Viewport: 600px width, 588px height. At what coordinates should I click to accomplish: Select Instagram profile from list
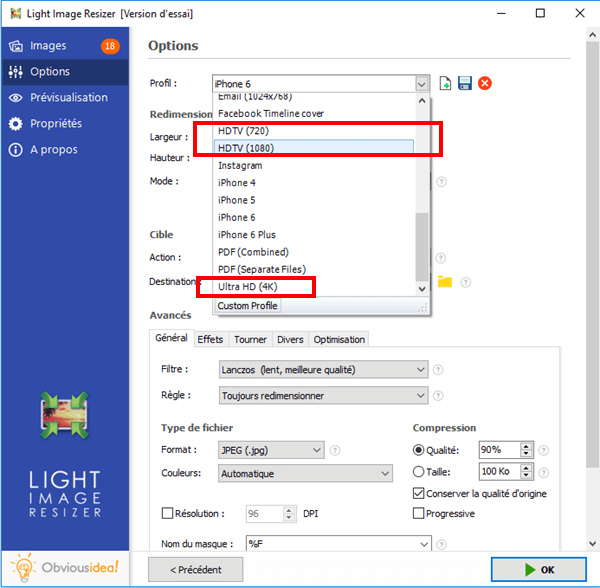point(315,166)
